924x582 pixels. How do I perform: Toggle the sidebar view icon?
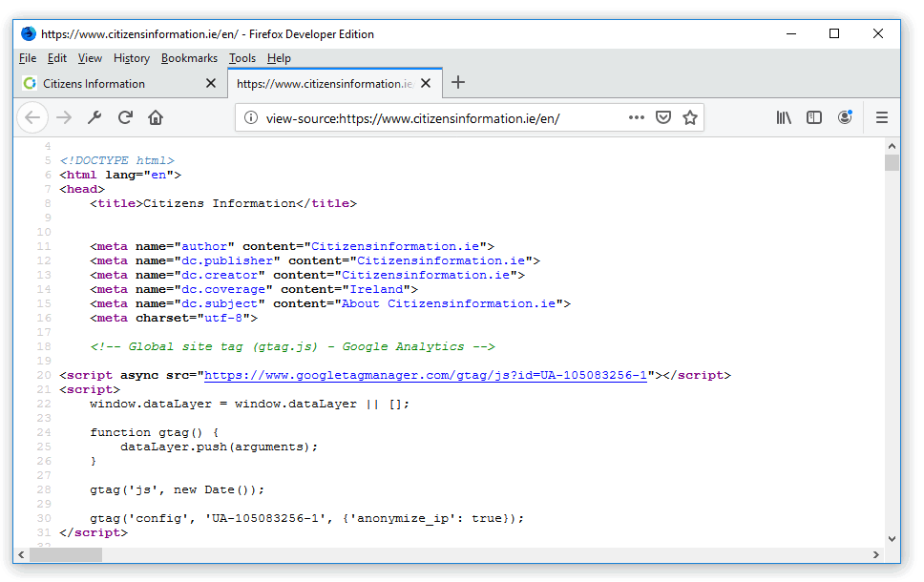814,117
